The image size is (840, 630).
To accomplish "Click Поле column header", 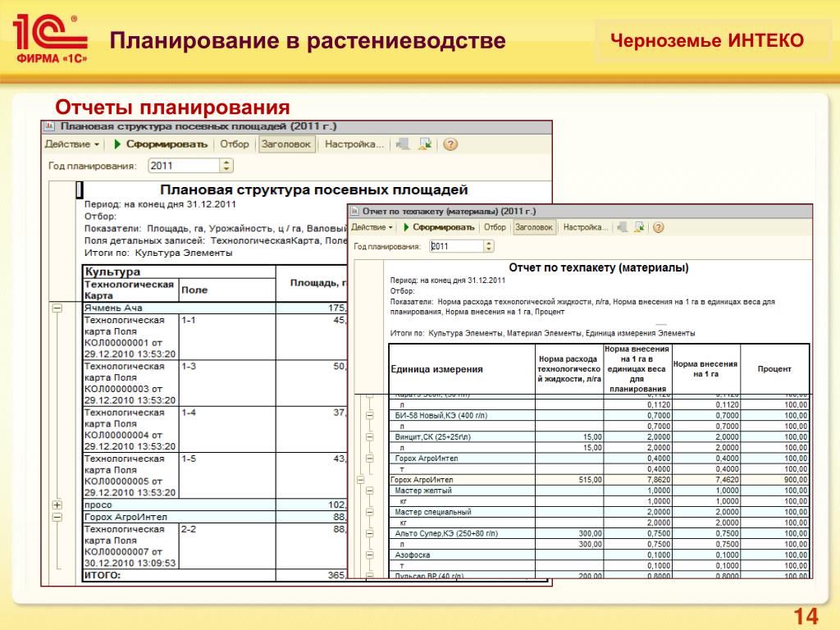I will click(x=227, y=290).
